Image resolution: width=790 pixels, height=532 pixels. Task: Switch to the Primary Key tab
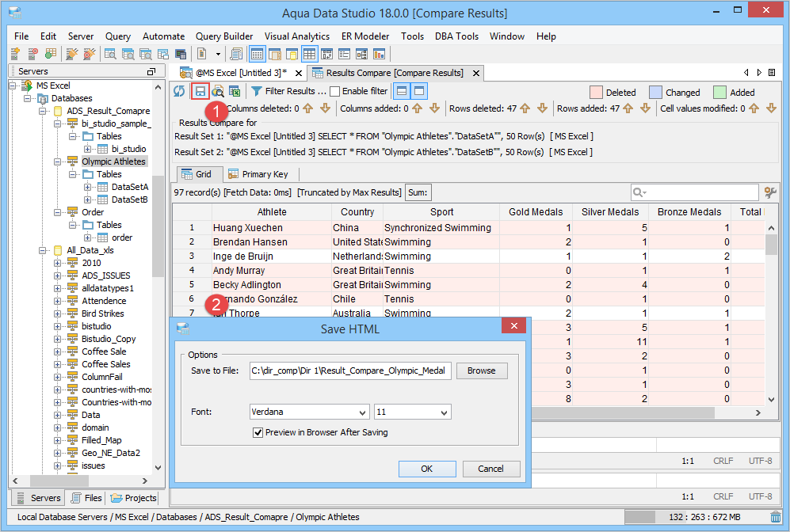258,174
